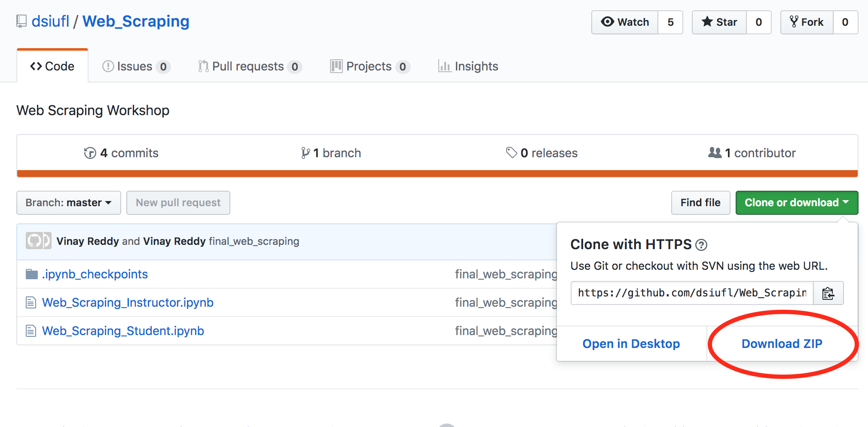Click the orange language statistics bar

437,174
